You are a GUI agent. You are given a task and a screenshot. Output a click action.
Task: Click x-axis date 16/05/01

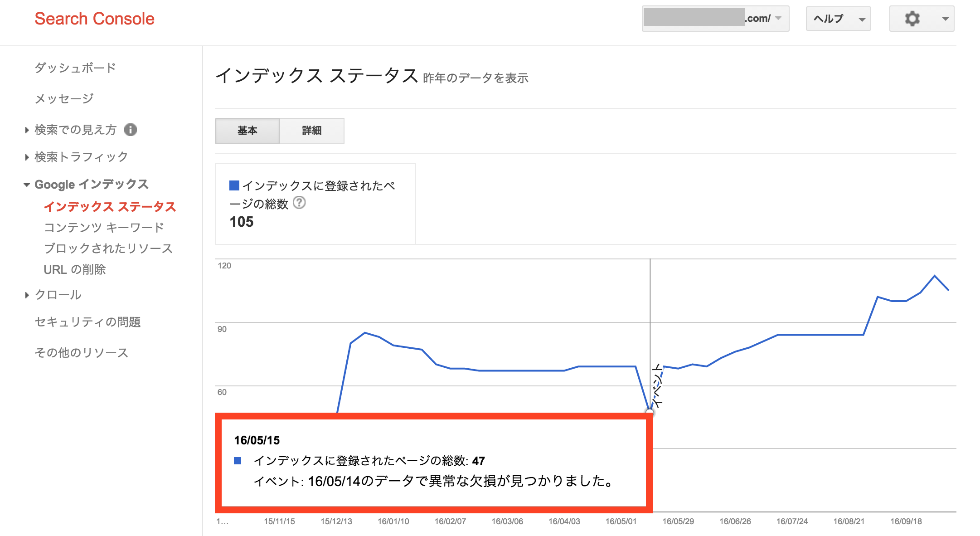pos(621,521)
